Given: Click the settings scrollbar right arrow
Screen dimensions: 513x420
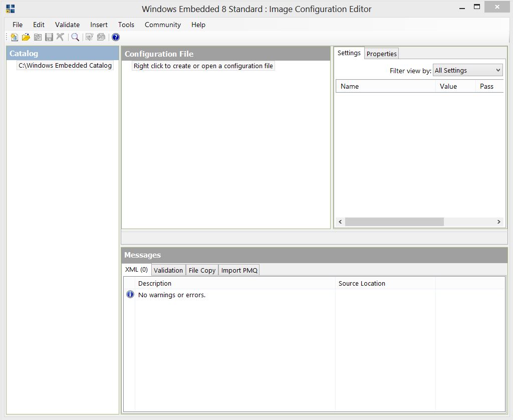Looking at the screenshot, I should click(498, 222).
